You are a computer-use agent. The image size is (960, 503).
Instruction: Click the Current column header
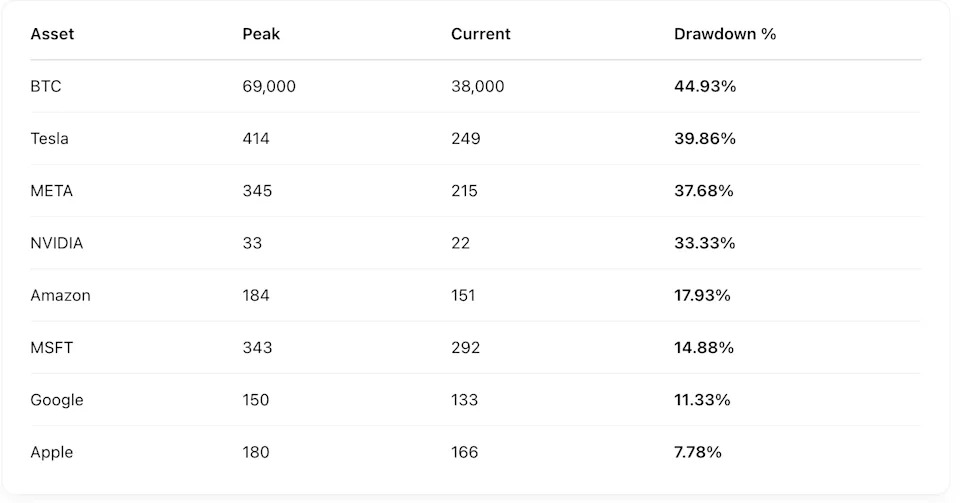[x=481, y=34]
